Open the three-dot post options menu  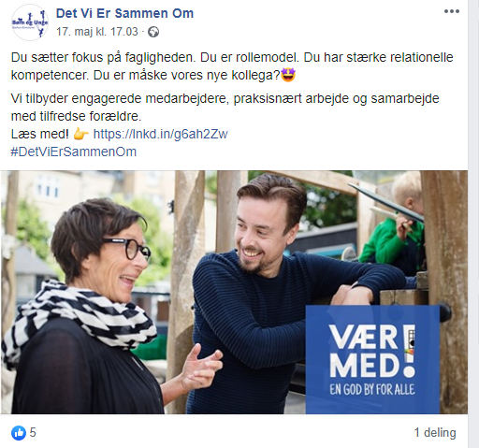452,11
